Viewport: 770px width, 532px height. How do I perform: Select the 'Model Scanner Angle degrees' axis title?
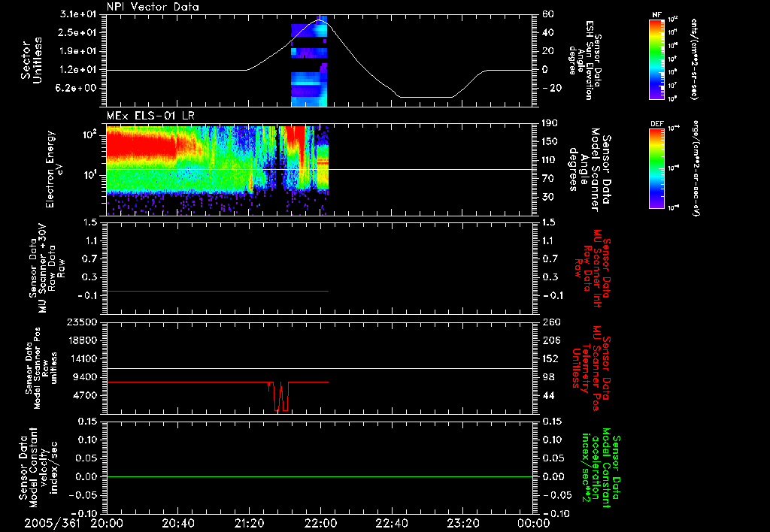[590, 170]
